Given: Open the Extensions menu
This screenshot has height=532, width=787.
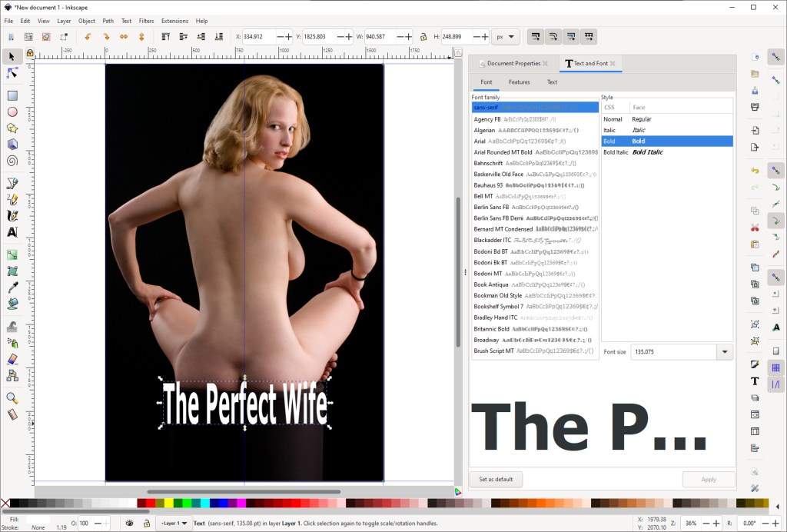Looking at the screenshot, I should click(174, 21).
